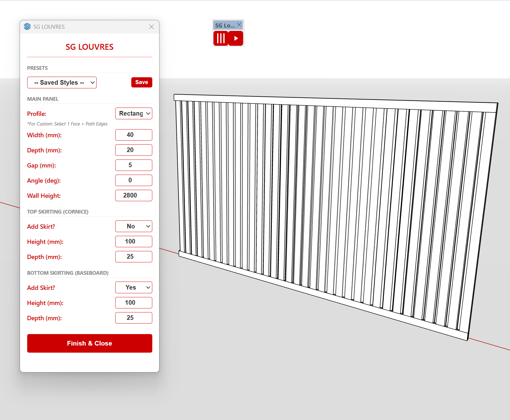510x420 pixels.
Task: Click the main panel Depth (mm) field
Action: tap(133, 150)
